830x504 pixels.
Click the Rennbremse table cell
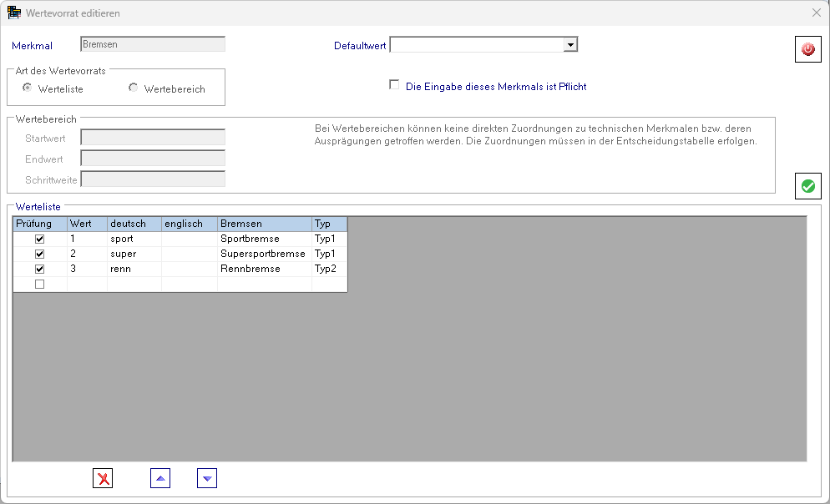[x=264, y=269]
